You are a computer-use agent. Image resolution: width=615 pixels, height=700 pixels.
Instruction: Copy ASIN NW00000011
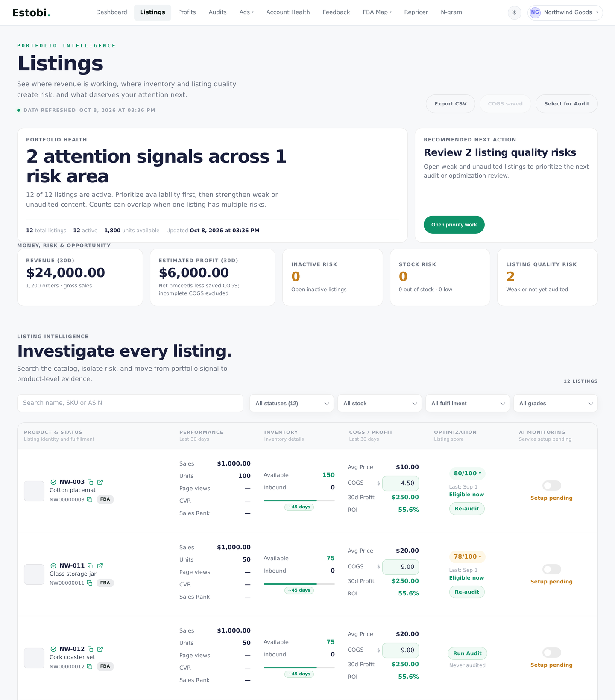click(90, 583)
